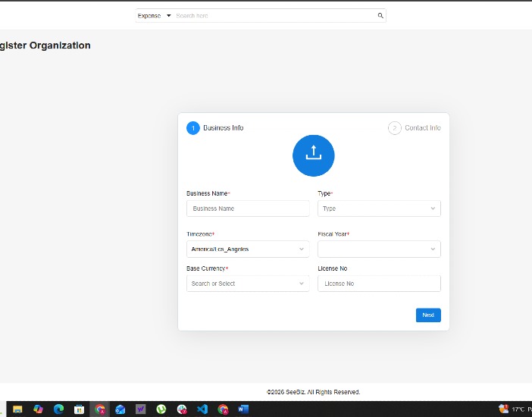The image size is (532, 417).
Task: Open Visual Studio Code from the taskbar
Action: click(x=202, y=409)
